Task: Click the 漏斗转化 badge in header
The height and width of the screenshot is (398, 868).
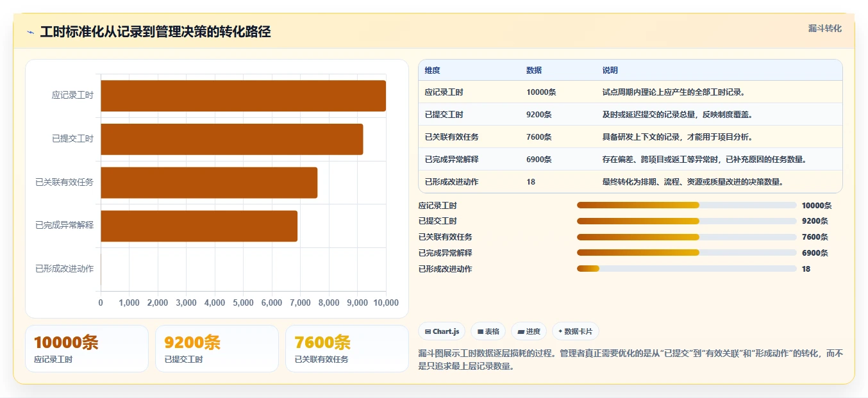Action: pyautogui.click(x=824, y=29)
